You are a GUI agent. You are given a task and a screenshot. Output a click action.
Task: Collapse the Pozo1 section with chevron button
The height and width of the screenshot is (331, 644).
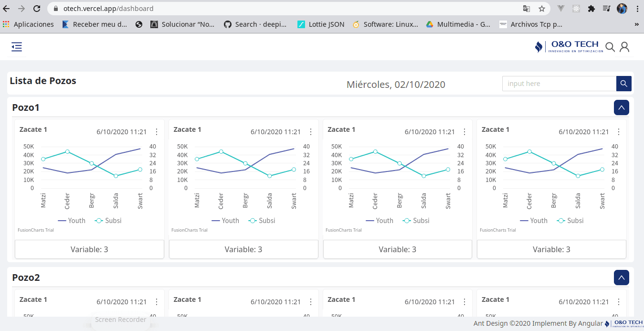click(x=622, y=107)
